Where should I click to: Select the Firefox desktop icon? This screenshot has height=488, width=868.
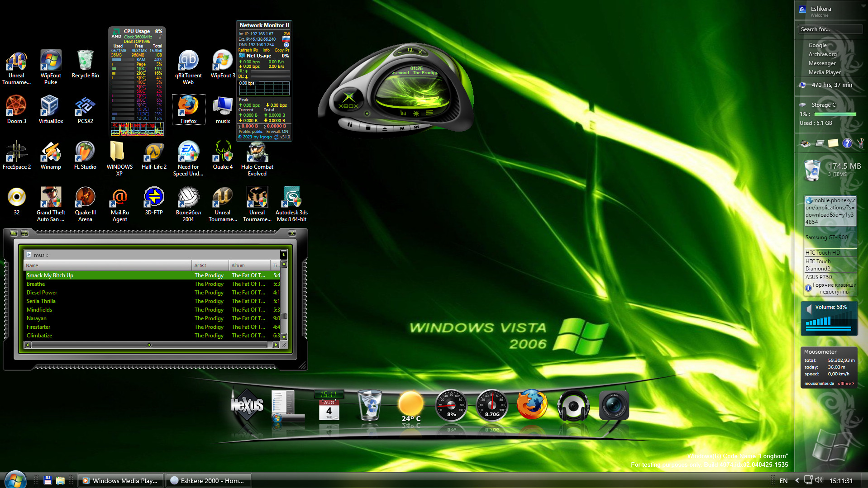coord(188,109)
